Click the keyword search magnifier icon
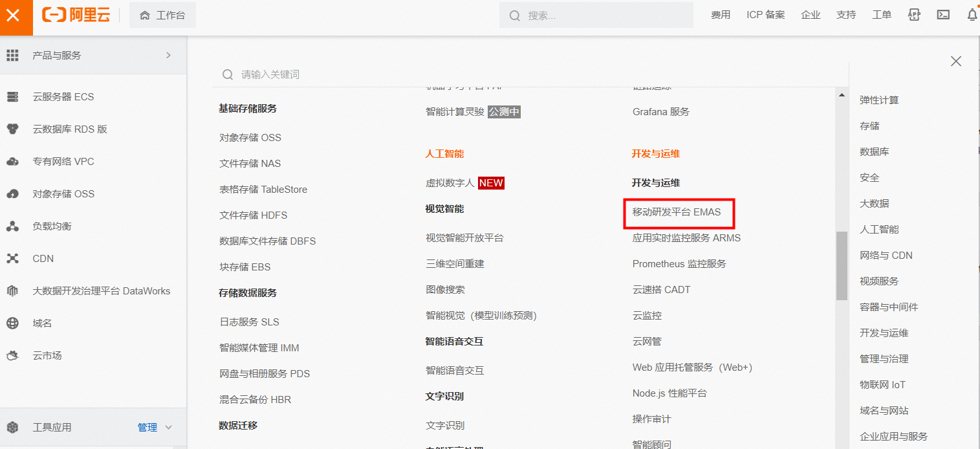The width and height of the screenshot is (980, 449). pos(228,75)
